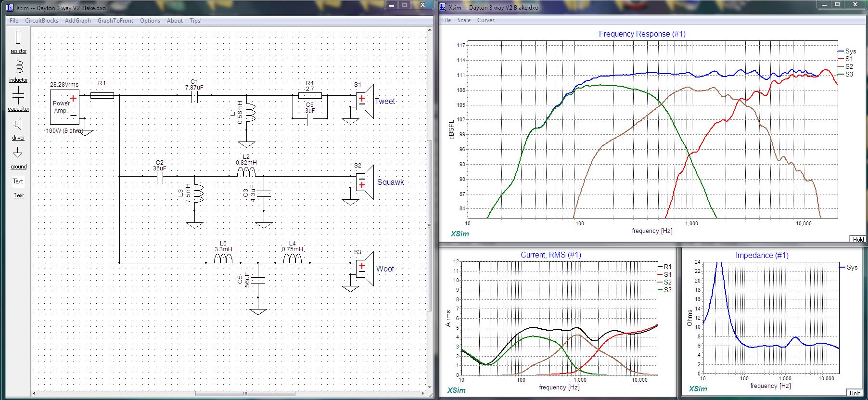Click Sys legend entry in Frequency Response
The height and width of the screenshot is (400, 868).
847,51
